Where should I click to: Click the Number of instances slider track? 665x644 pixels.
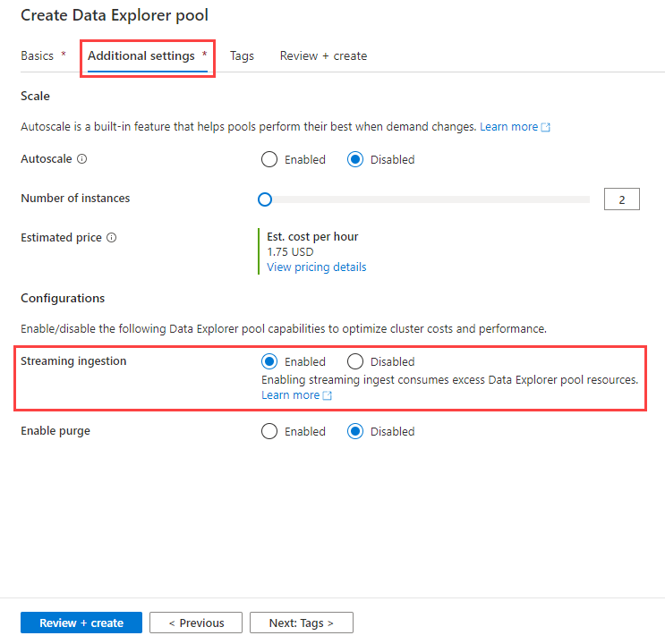point(424,199)
